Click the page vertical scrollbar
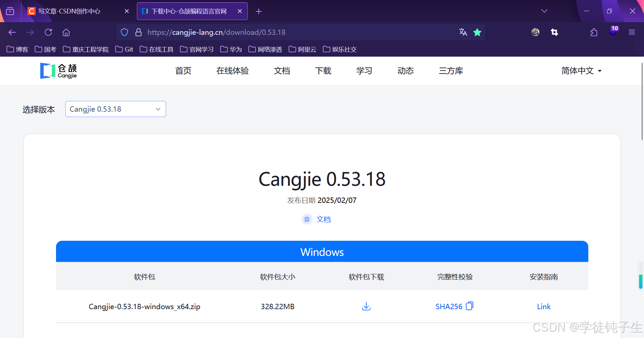Image resolution: width=644 pixels, height=338 pixels. tap(642, 101)
